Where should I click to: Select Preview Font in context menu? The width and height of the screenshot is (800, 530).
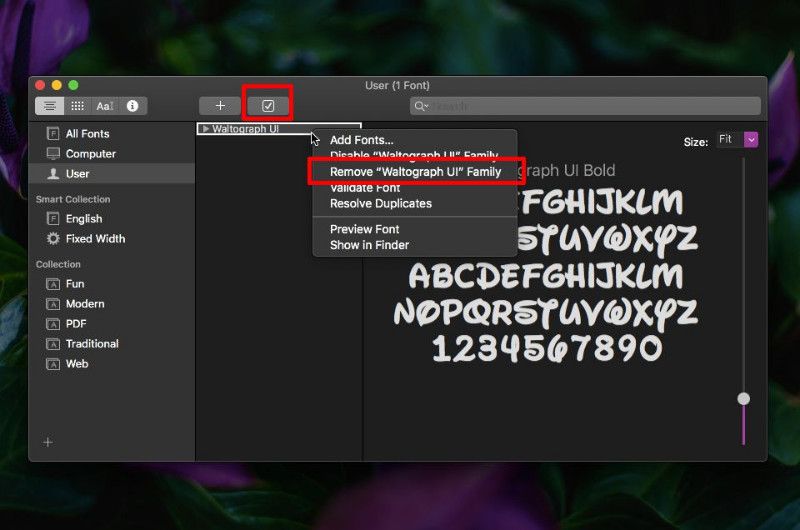coord(364,229)
